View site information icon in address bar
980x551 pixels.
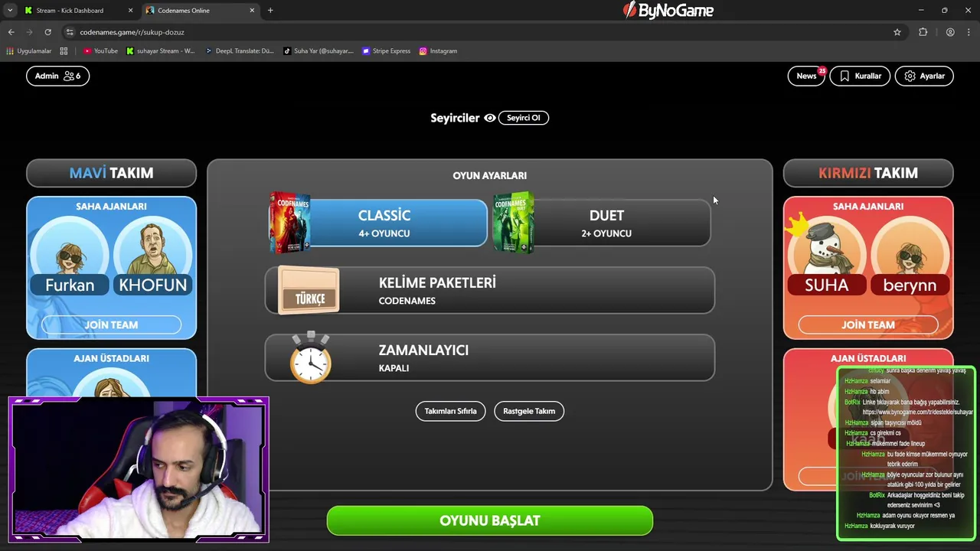point(70,32)
